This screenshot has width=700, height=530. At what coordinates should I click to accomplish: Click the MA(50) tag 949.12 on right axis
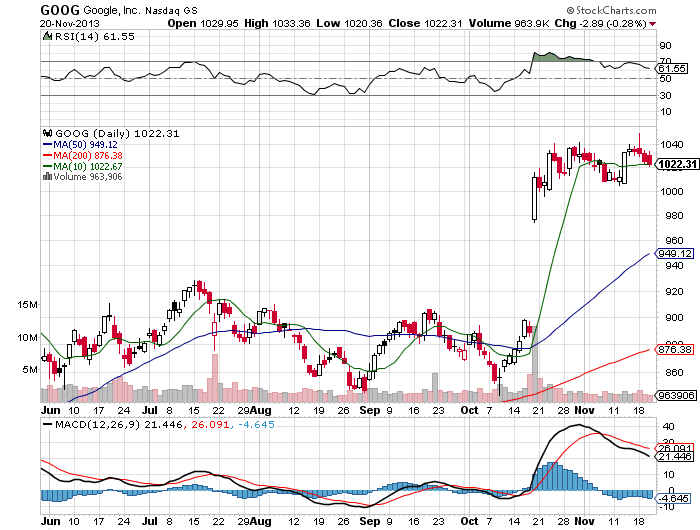(x=675, y=254)
